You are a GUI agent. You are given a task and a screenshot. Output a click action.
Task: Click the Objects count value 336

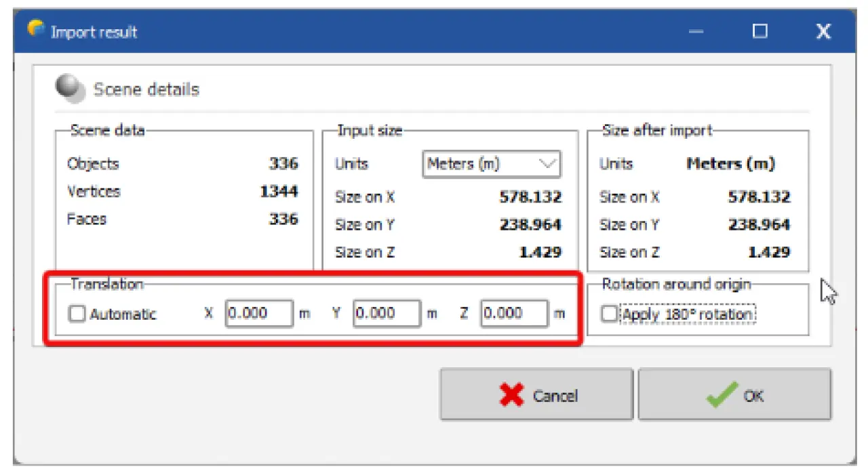[x=283, y=164]
